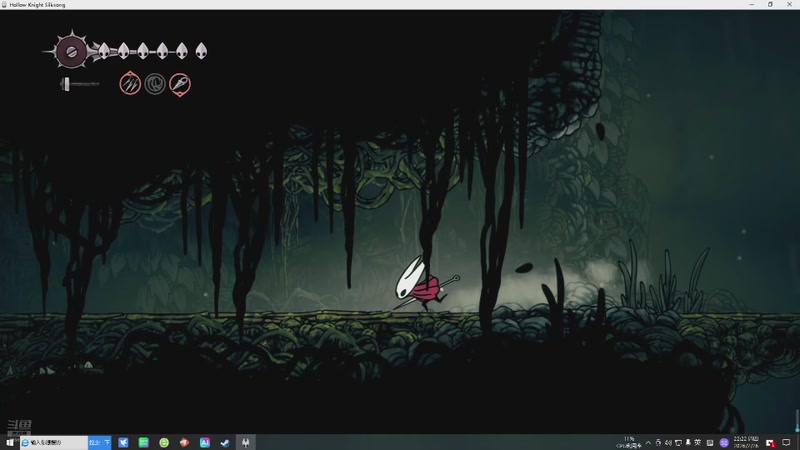This screenshot has height=450, width=800.
Task: Click the silk thread bar in the HUD
Action: pyautogui.click(x=80, y=84)
